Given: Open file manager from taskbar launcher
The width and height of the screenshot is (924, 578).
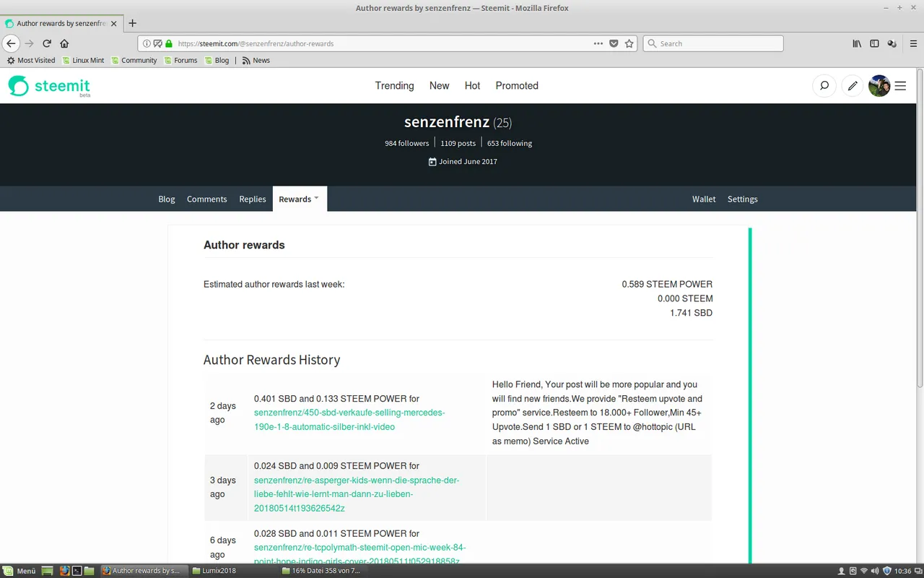Looking at the screenshot, I should pyautogui.click(x=90, y=571).
